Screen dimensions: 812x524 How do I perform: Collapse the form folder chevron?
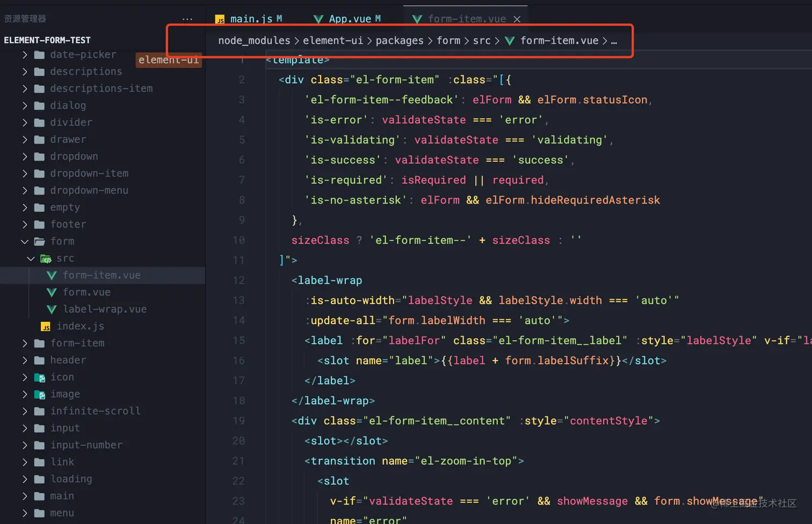(25, 242)
